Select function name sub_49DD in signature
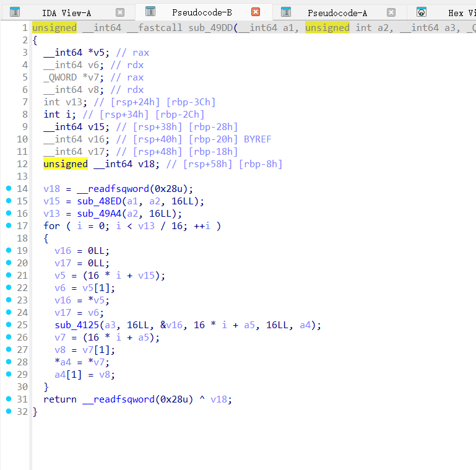This screenshot has height=470, width=476. [210, 28]
